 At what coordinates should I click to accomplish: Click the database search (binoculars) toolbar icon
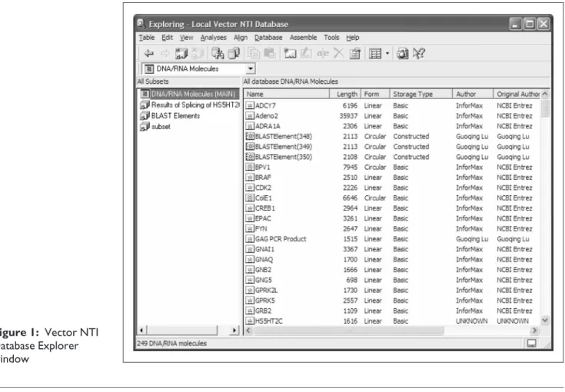click(x=218, y=54)
